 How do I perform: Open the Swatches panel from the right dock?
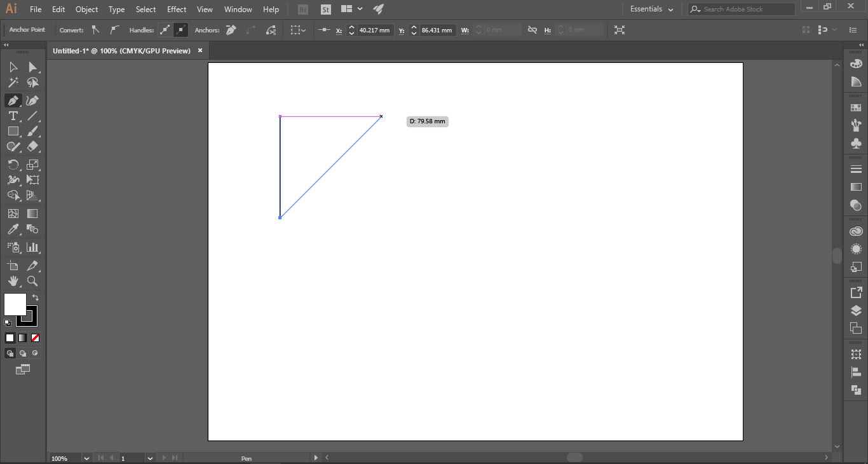[x=856, y=107]
